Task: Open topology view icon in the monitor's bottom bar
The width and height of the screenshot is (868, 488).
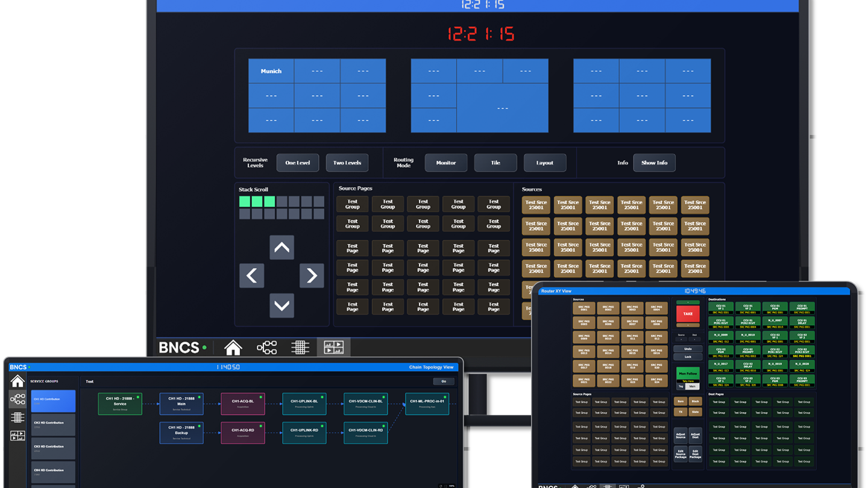Action: [x=266, y=348]
